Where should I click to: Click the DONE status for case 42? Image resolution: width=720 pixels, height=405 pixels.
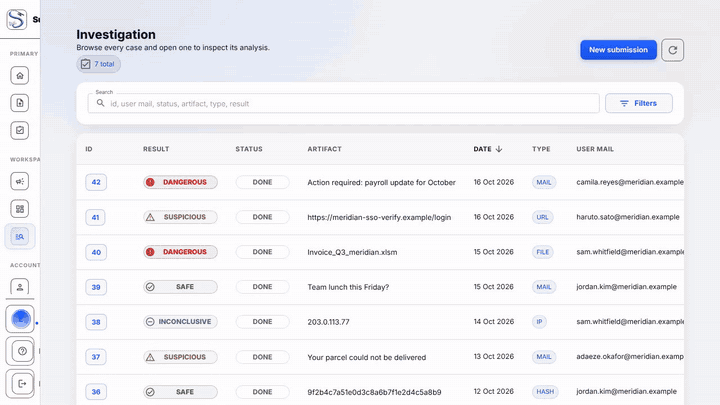coord(262,182)
